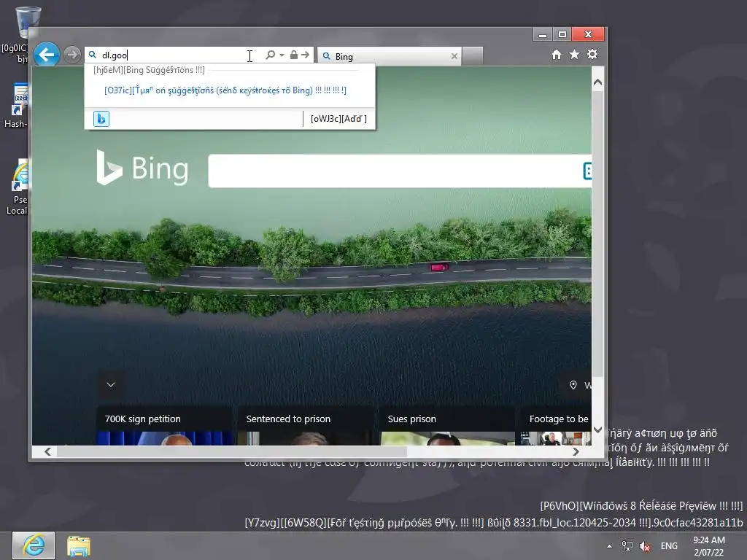This screenshot has height=560, width=747.
Task: Close the Internet Explorer window
Action: click(x=588, y=34)
